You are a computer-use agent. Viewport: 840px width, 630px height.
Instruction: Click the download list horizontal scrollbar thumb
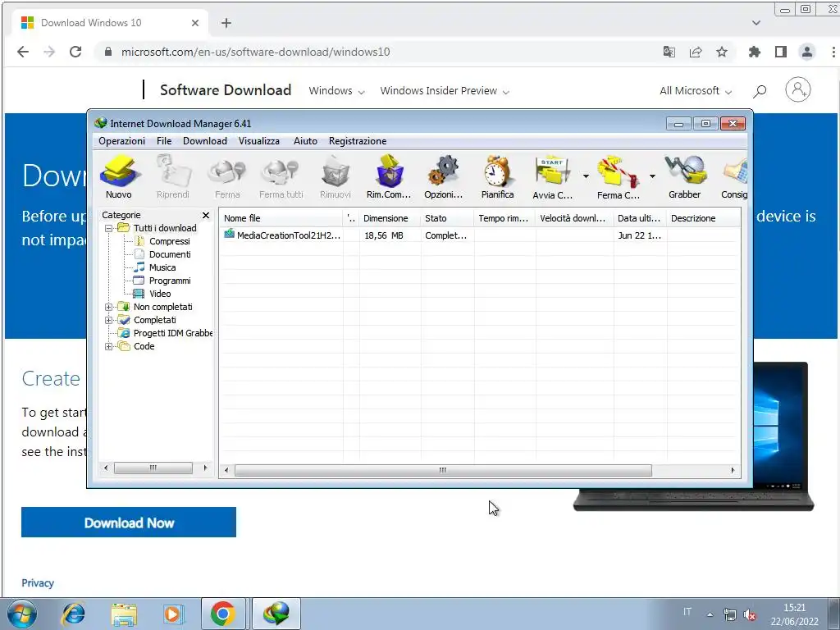[443, 470]
